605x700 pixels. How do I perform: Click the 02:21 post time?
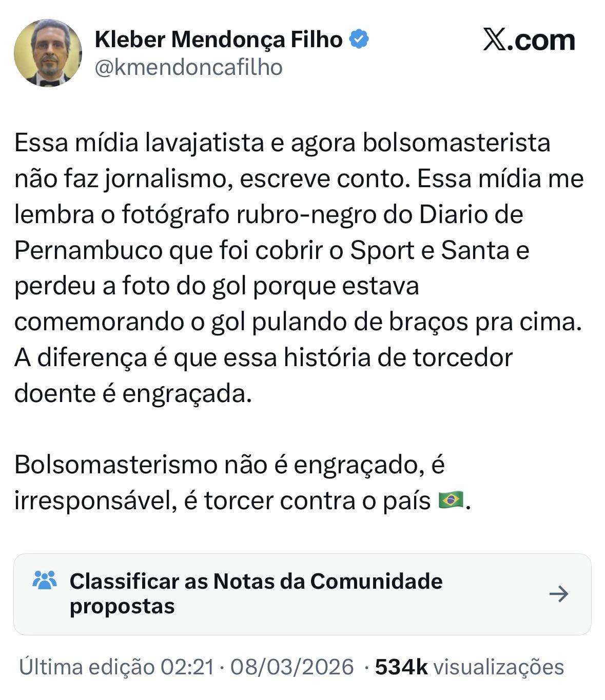click(x=187, y=667)
